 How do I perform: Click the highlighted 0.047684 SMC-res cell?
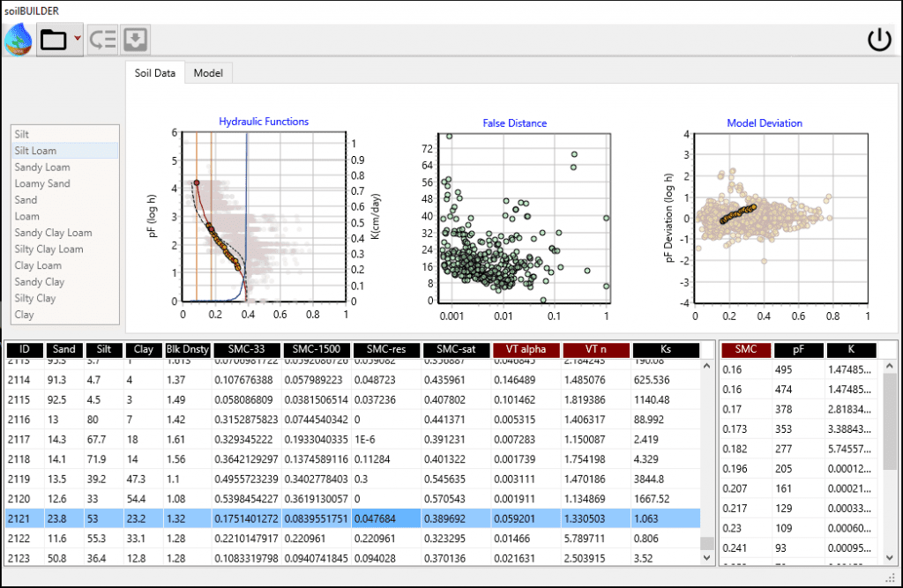[386, 519]
